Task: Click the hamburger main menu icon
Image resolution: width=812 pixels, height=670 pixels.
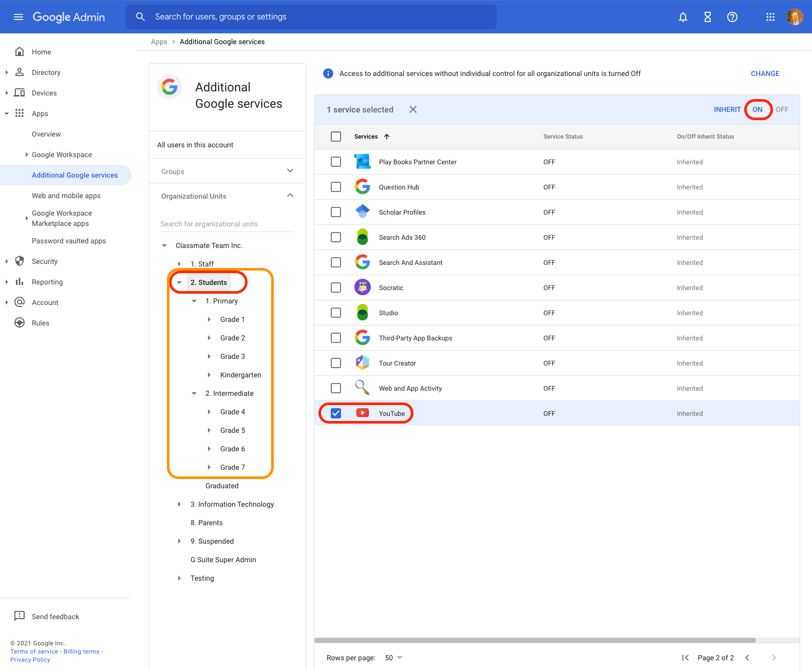Action: (x=18, y=17)
